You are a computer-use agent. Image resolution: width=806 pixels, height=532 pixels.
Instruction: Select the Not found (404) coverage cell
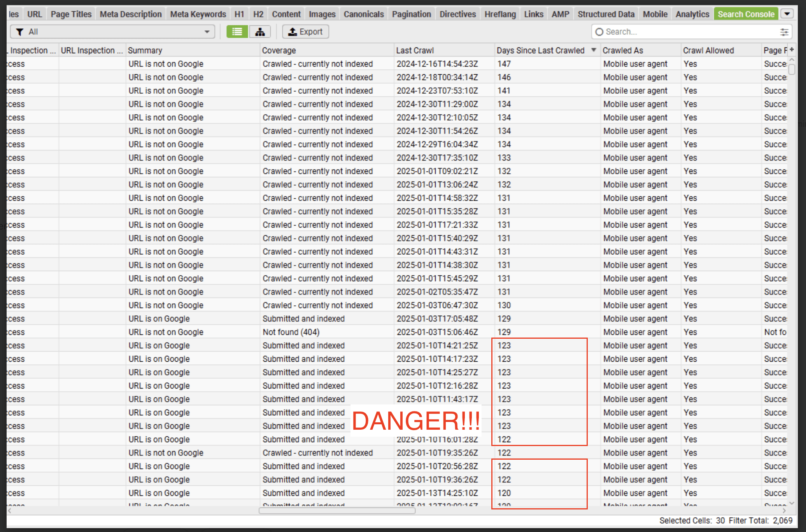(291, 332)
